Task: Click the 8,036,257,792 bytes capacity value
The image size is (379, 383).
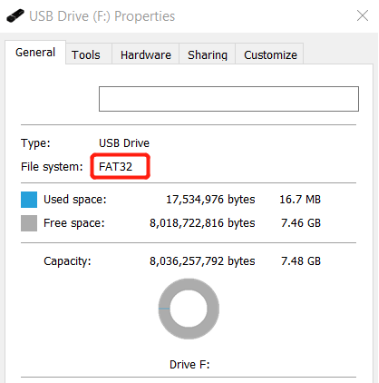Action: point(202,261)
